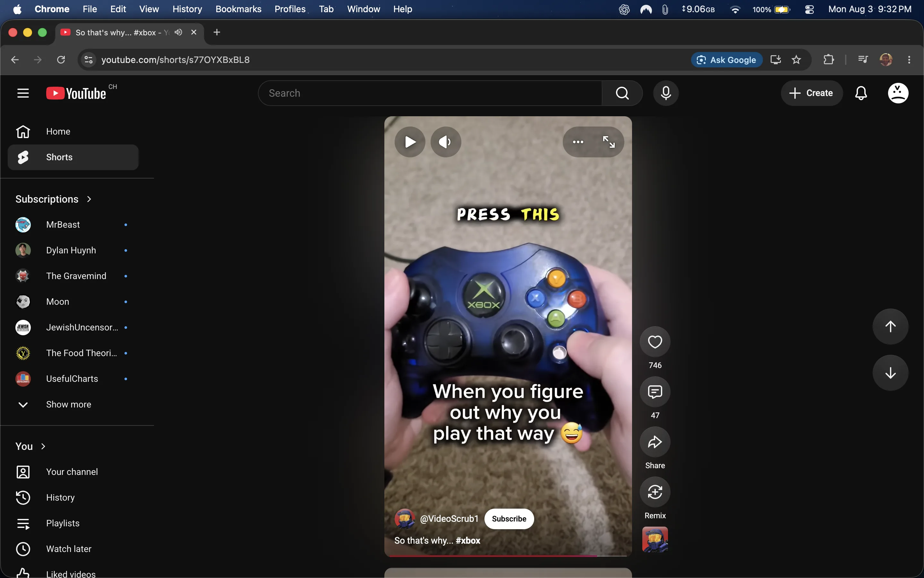
Task: Go to the previous Short
Action: pos(890,326)
